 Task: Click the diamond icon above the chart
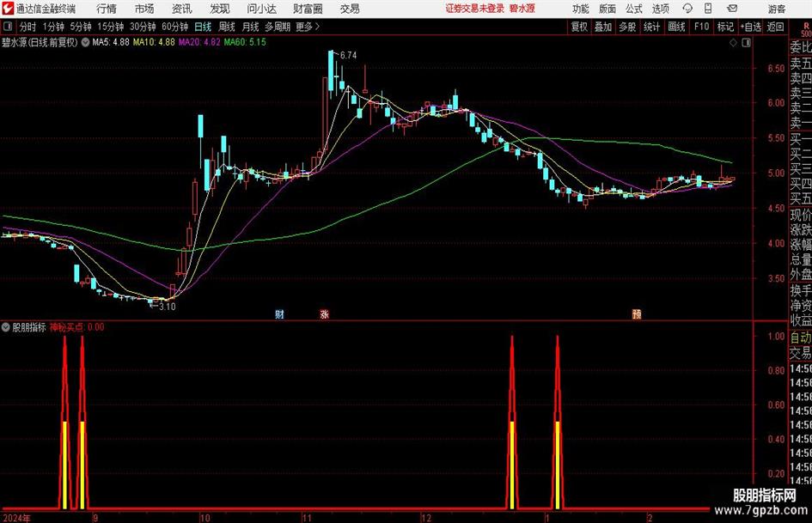point(733,43)
